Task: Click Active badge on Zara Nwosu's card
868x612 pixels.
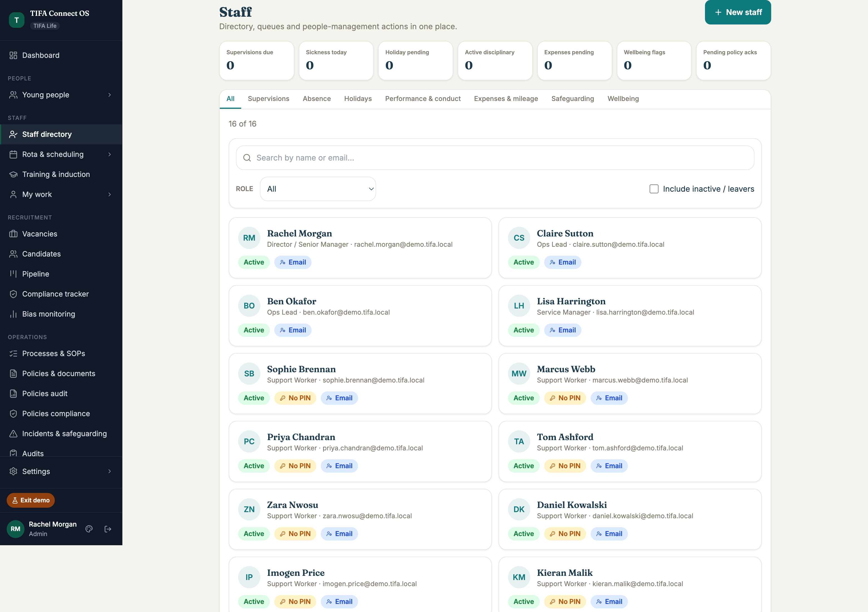Action: [254, 534]
